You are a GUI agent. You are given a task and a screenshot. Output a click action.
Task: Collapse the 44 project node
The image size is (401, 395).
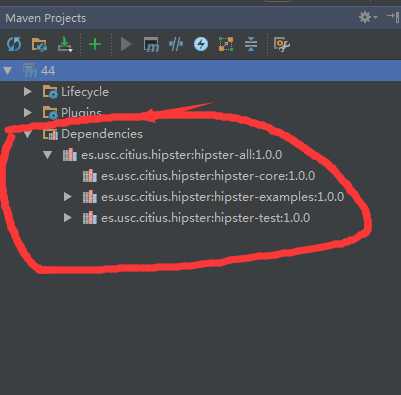click(x=8, y=71)
